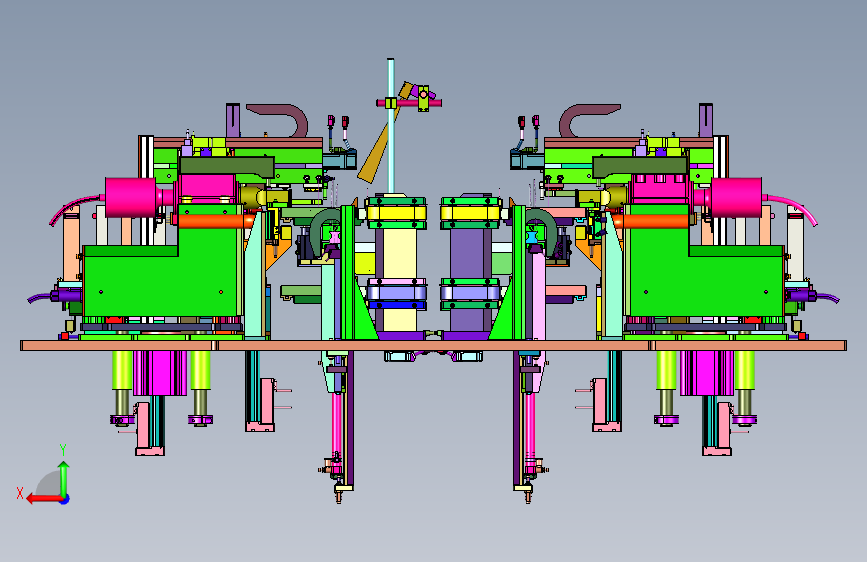The height and width of the screenshot is (562, 867).
Task: Select the long salmon base plate
Action: coord(434,346)
